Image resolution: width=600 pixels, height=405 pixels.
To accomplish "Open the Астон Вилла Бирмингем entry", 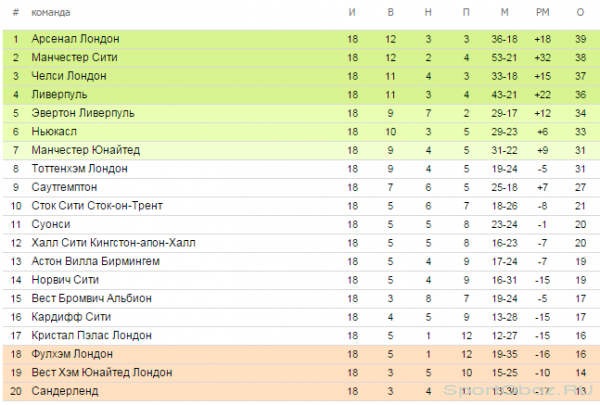I will pos(96,261).
